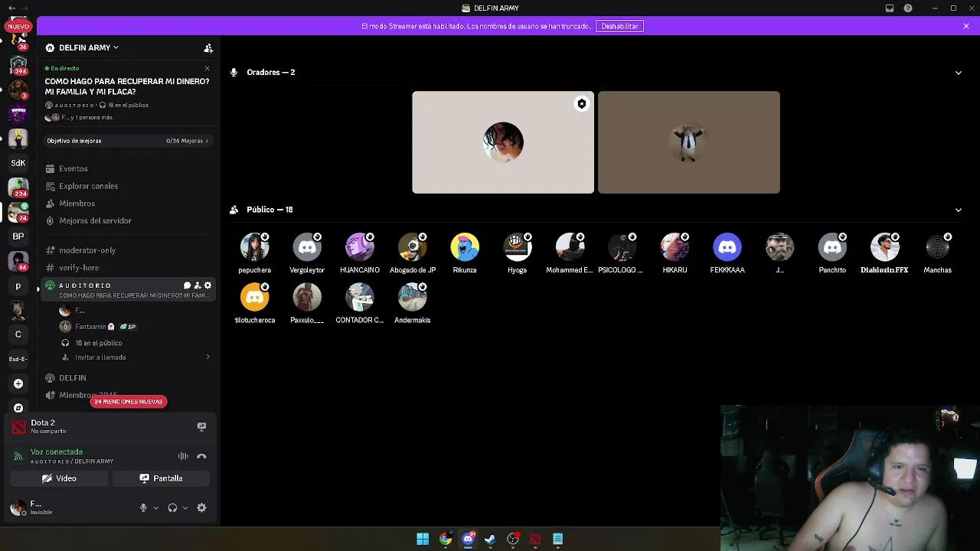Open the second speaker tile with suit avatar

[x=689, y=142]
